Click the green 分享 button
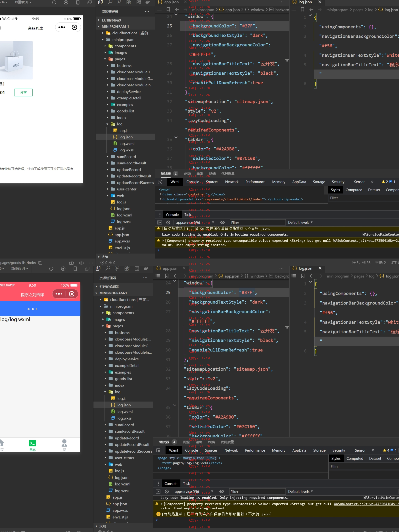399x532 pixels. (23, 92)
